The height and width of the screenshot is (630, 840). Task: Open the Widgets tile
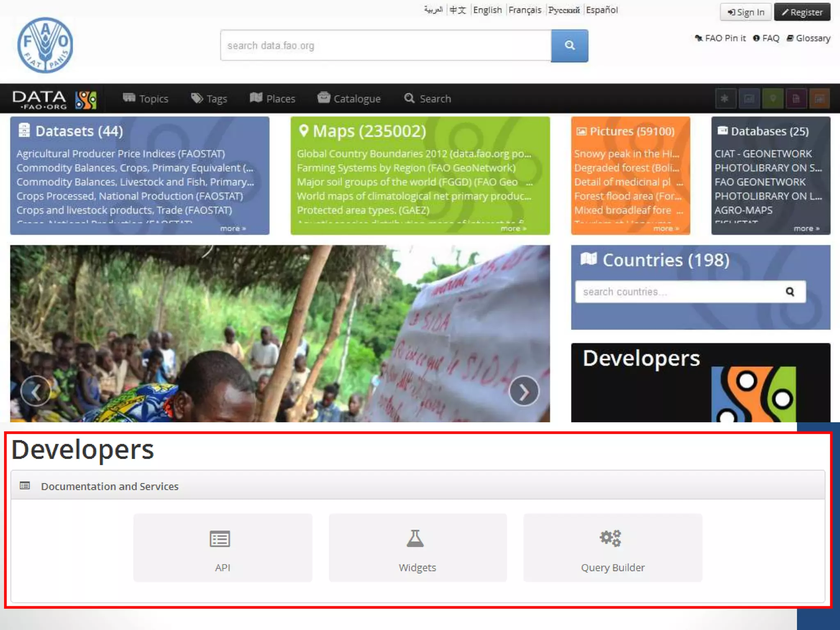pos(418,548)
